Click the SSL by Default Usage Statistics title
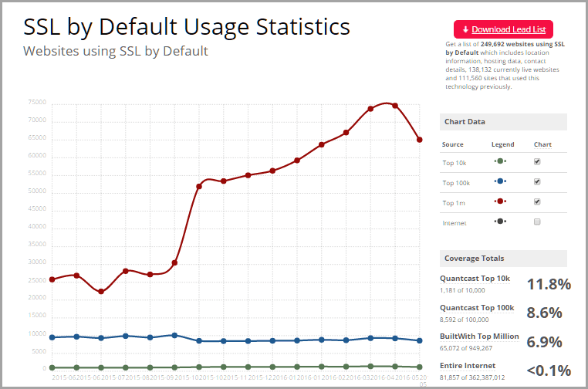The height and width of the screenshot is (389, 588). [187, 27]
